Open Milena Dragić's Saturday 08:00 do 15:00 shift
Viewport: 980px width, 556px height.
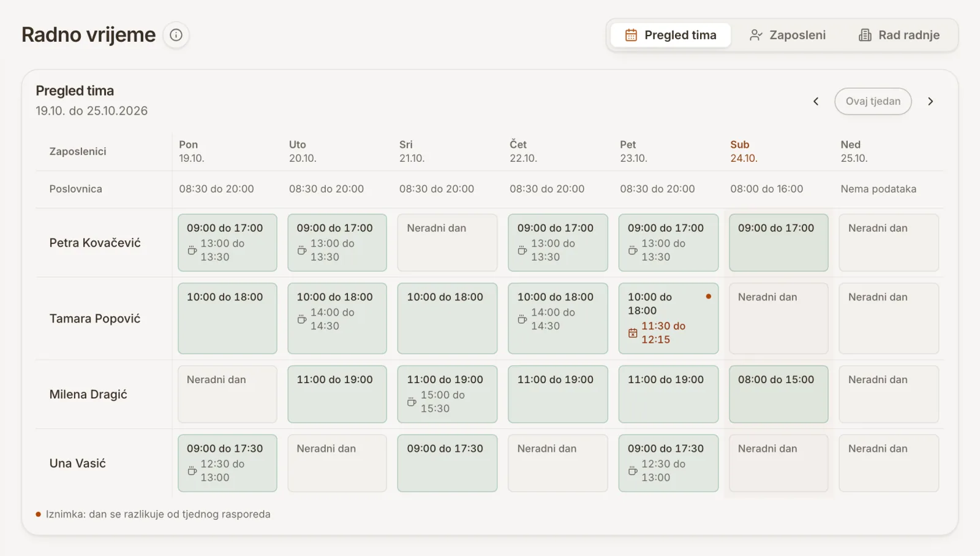pyautogui.click(x=778, y=394)
